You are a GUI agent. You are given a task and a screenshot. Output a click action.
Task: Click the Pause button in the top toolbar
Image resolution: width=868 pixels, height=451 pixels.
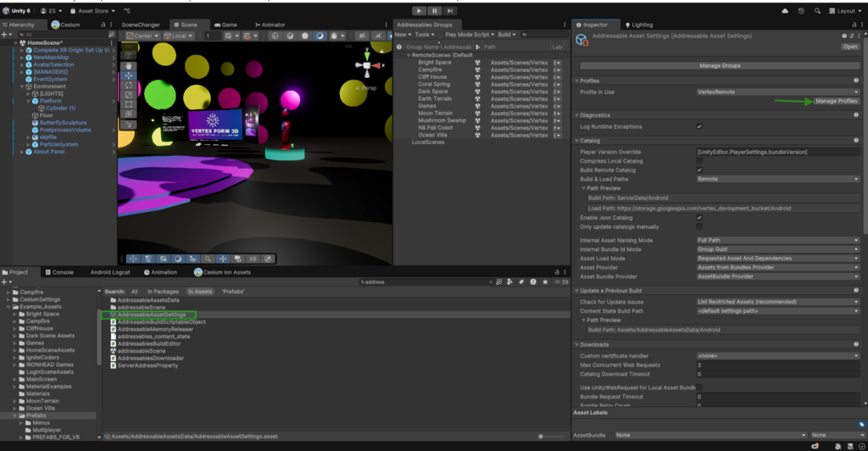[434, 10]
